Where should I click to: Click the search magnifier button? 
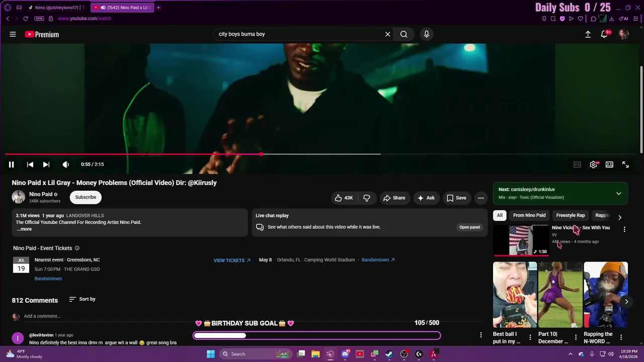tap(404, 34)
